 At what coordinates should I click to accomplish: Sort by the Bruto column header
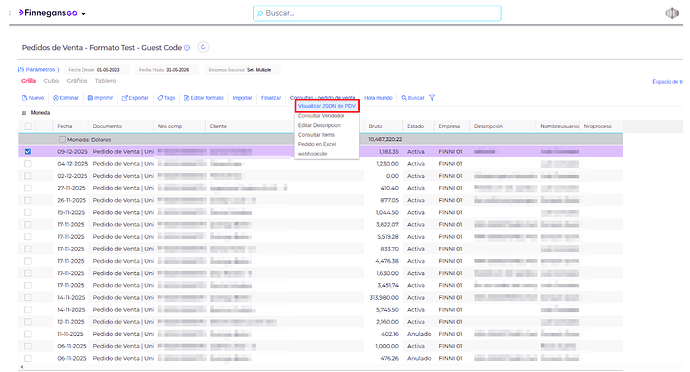click(375, 126)
